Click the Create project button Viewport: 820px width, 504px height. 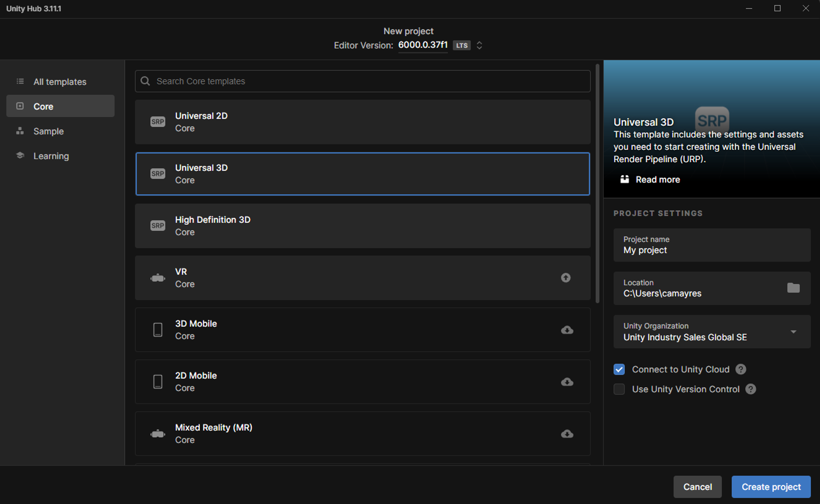(771, 487)
